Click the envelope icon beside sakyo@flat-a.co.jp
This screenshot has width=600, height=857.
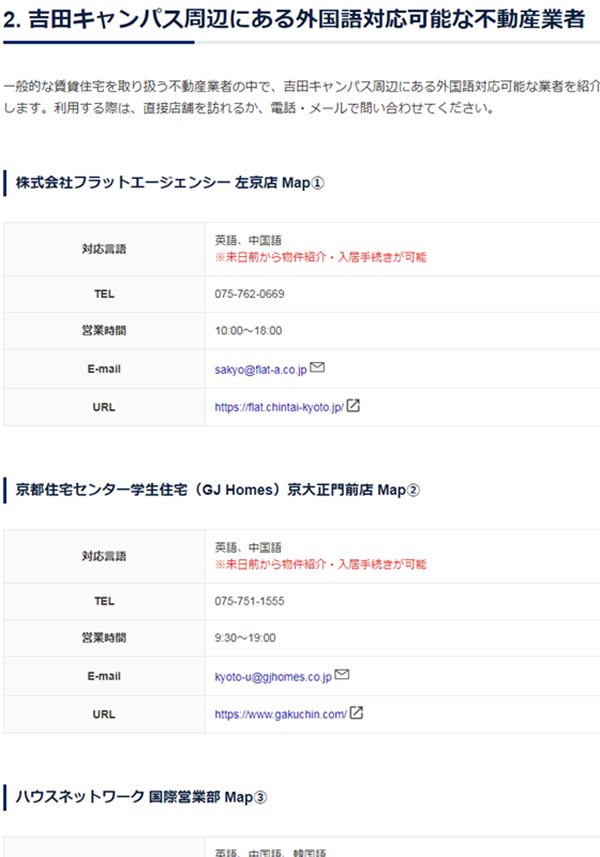tap(317, 367)
